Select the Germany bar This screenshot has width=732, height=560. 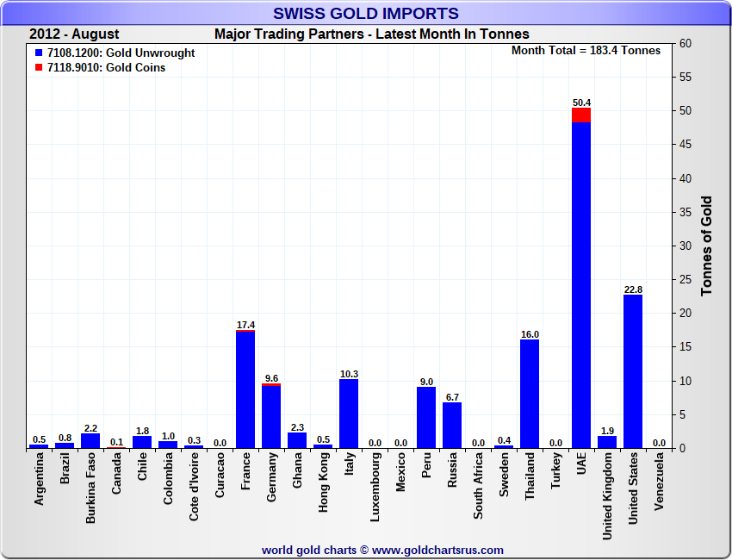271,416
